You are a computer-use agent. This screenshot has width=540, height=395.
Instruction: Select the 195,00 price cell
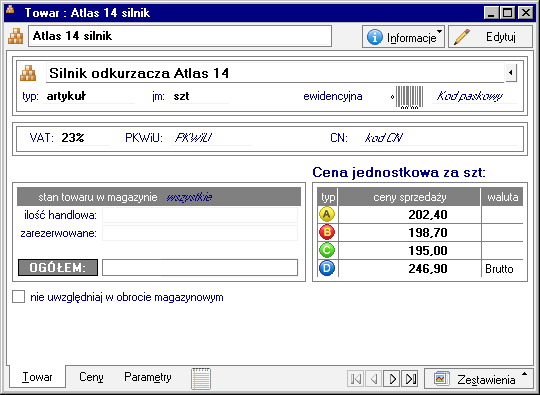click(409, 250)
